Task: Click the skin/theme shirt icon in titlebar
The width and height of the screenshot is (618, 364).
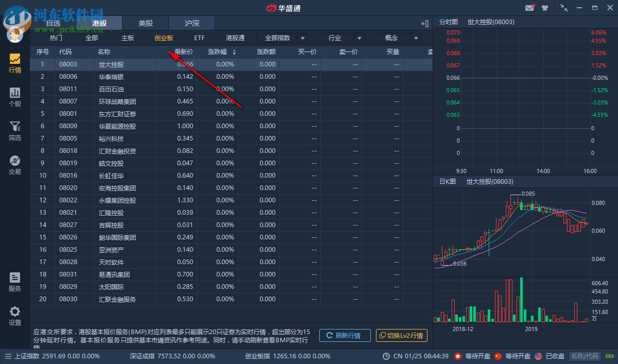Action: tap(544, 7)
